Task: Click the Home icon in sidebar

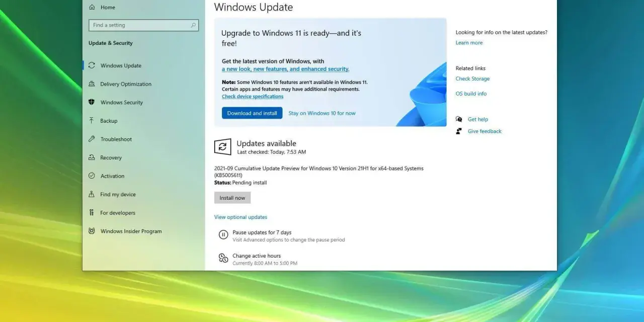Action: (92, 7)
